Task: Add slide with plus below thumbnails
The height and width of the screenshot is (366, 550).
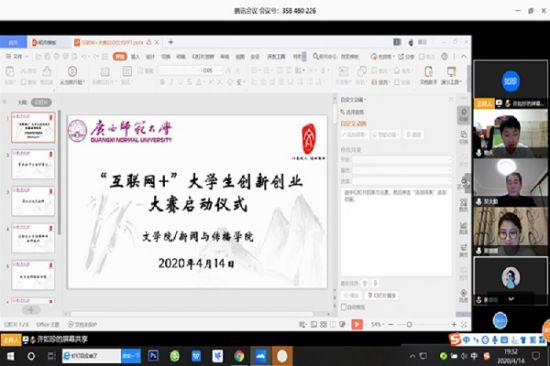Action: tap(31, 310)
